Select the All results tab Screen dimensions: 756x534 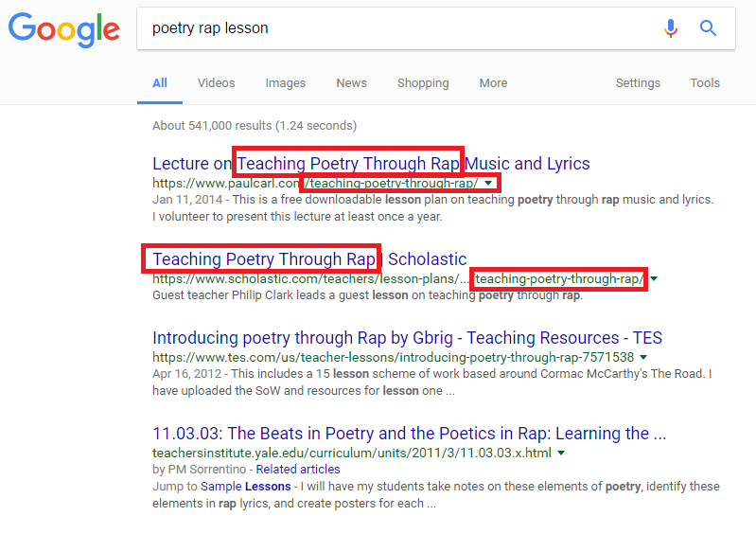160,83
